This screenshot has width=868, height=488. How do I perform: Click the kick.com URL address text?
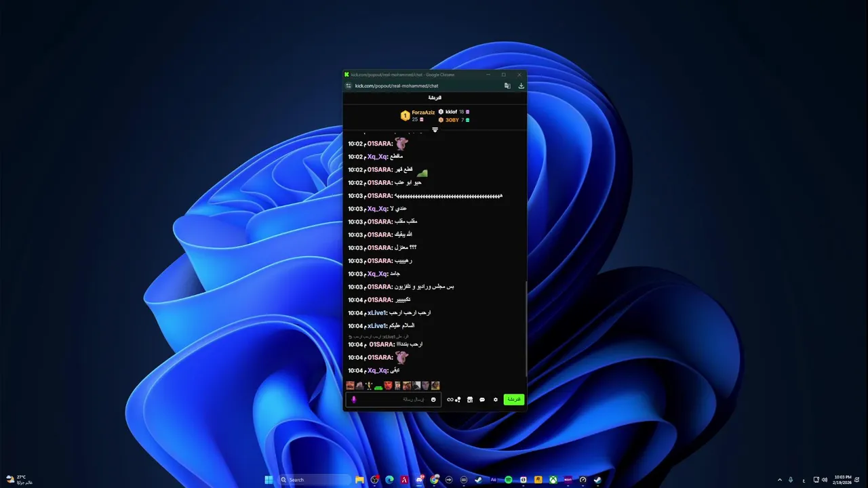point(397,86)
